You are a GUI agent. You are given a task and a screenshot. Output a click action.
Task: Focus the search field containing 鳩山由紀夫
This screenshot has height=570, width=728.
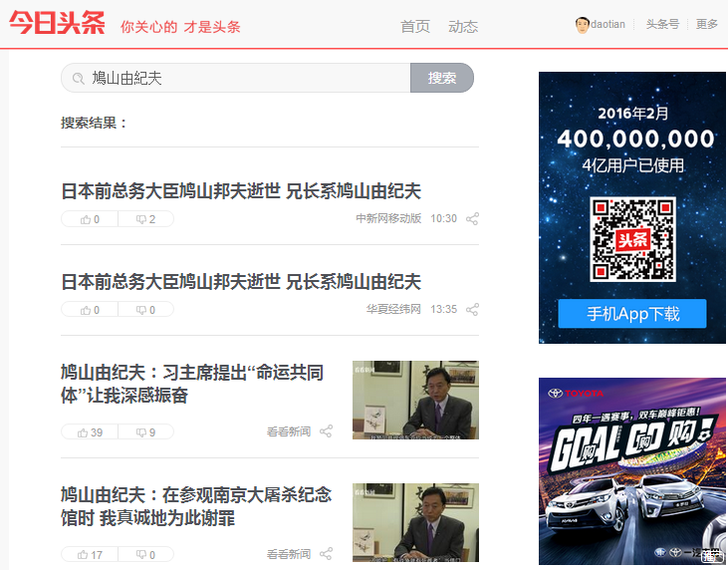pos(236,78)
